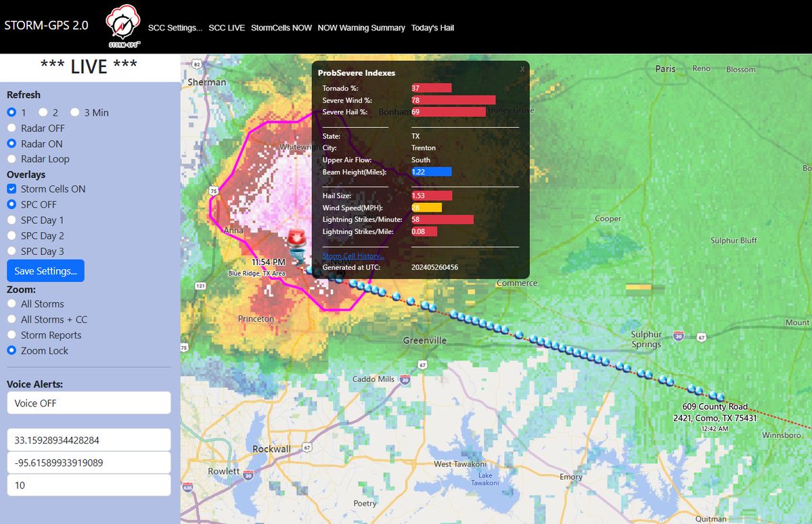Click the 11:54 PM time label

(x=269, y=262)
